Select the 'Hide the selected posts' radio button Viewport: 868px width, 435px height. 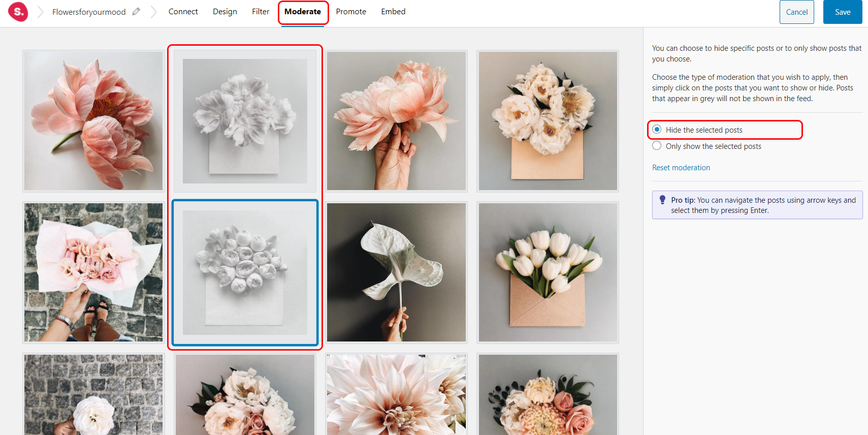tap(657, 130)
